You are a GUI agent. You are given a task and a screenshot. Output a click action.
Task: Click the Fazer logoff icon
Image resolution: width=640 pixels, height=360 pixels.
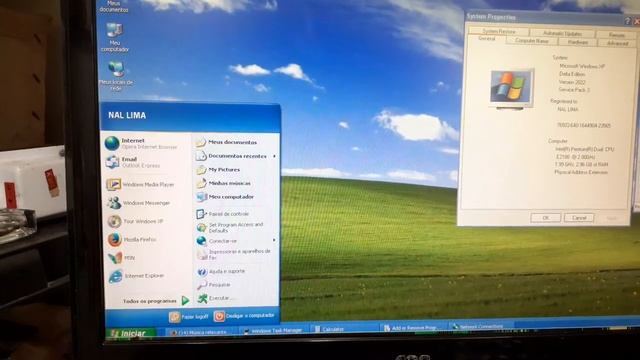click(x=175, y=317)
